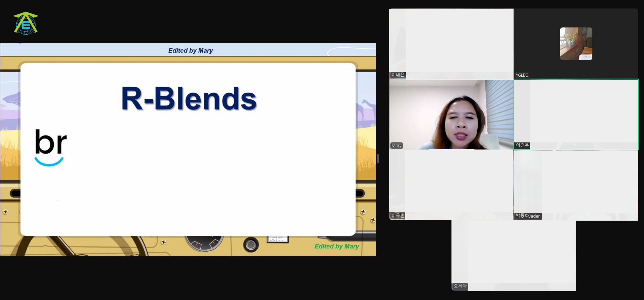
Task: Click the 오세아 name label
Action: tap(460, 286)
